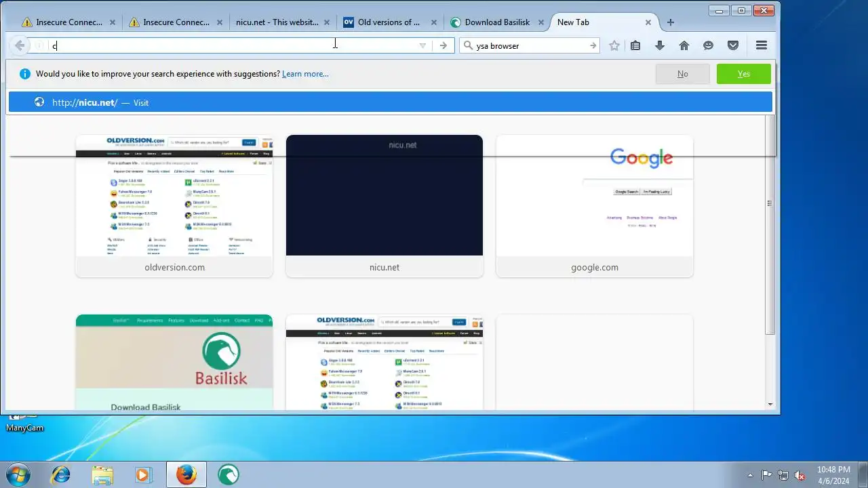868x488 pixels.
Task: Click the back navigation arrow
Action: tap(20, 45)
